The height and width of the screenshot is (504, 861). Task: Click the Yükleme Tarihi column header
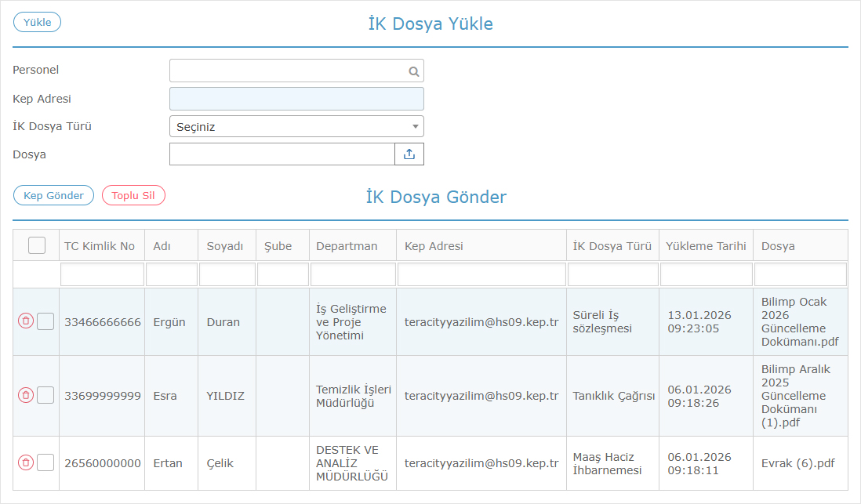705,246
